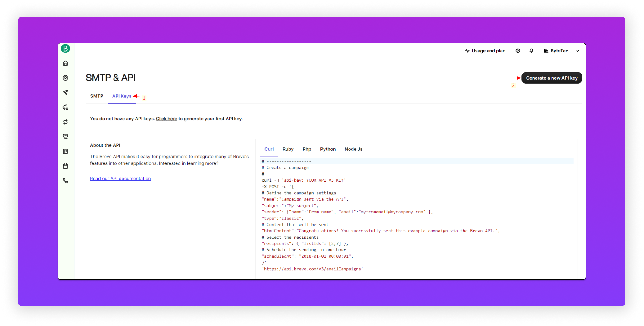
Task: Open notifications bell icon
Action: tap(531, 51)
